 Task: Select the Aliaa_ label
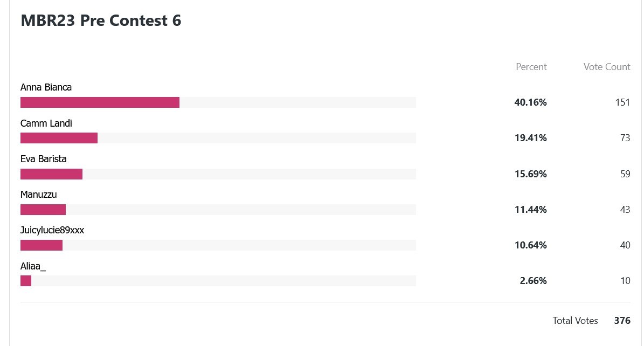[33, 266]
